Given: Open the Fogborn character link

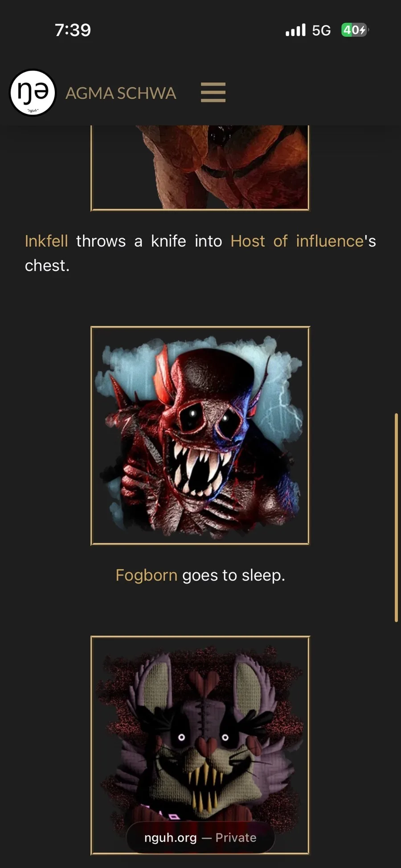Looking at the screenshot, I should [147, 575].
